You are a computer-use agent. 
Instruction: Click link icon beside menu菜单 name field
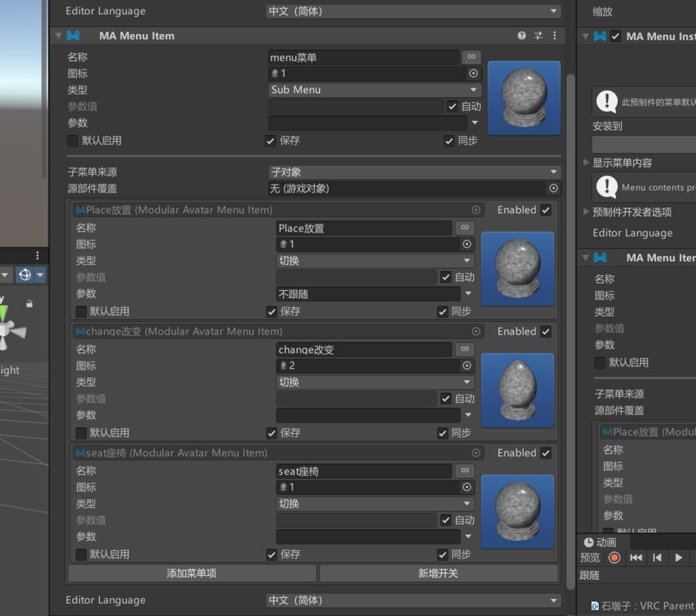pos(472,57)
